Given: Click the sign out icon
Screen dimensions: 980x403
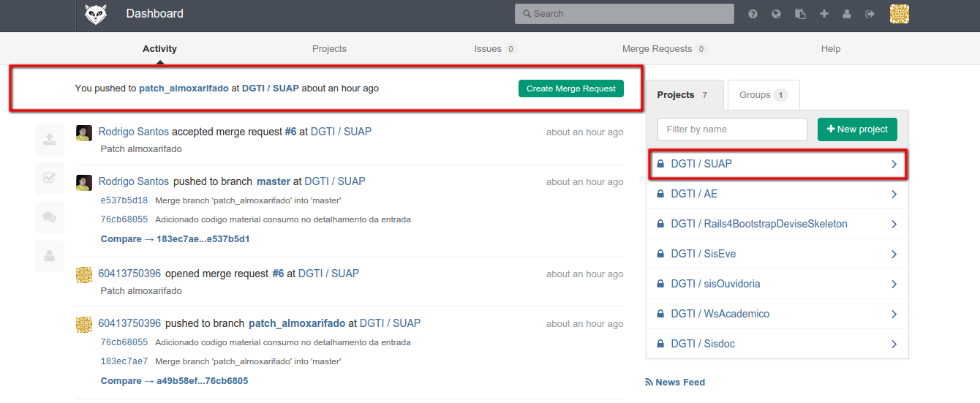Looking at the screenshot, I should tap(870, 14).
